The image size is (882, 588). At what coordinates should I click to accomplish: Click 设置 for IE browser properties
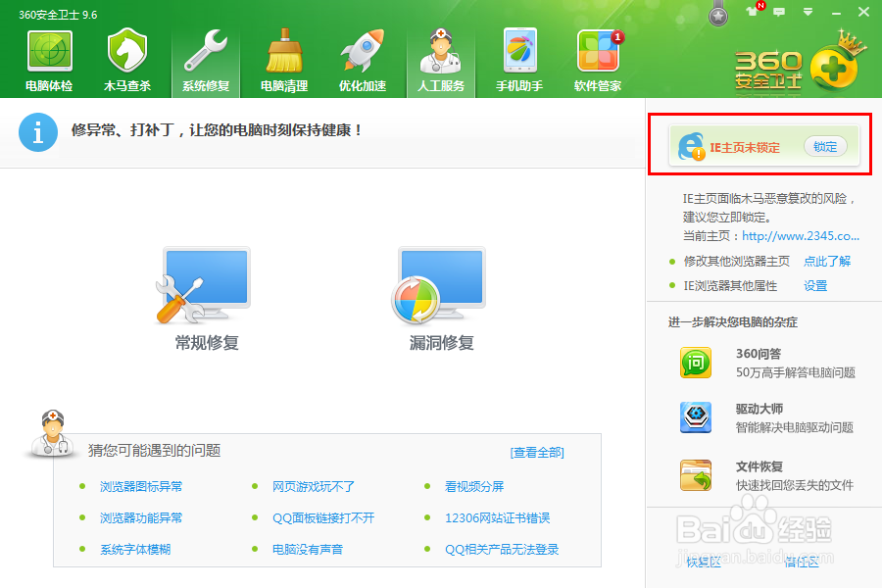pos(815,286)
